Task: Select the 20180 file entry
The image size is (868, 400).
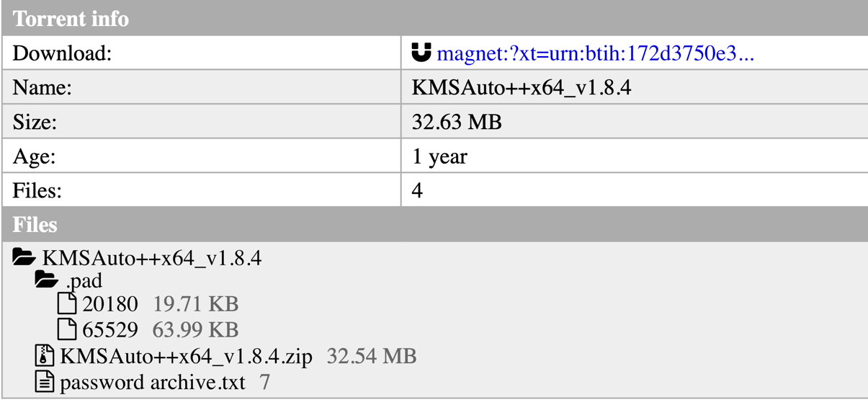Action: (110, 305)
